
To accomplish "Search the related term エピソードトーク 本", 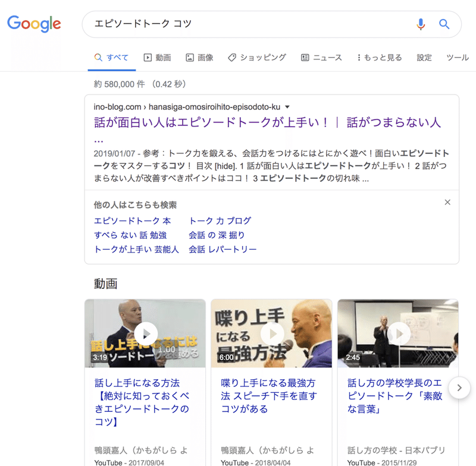I will (x=132, y=221).
